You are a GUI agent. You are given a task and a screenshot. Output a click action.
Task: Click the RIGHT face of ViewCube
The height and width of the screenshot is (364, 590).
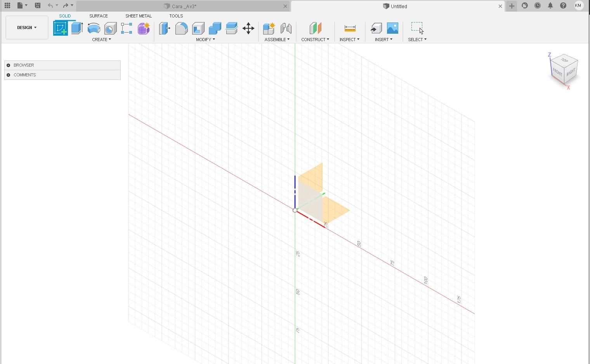(571, 72)
